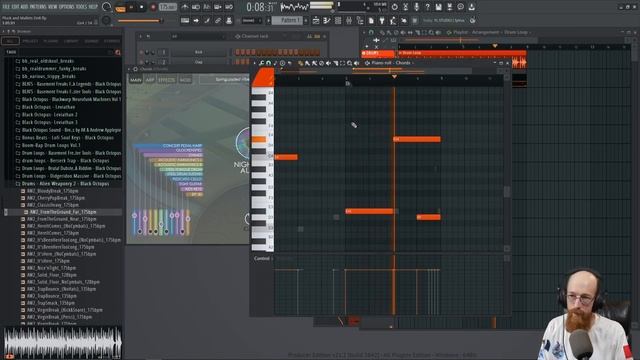Expand the Black Octopus - Leviathan 2 folder
Image resolution: width=640 pixels, height=360 pixels.
49,115
